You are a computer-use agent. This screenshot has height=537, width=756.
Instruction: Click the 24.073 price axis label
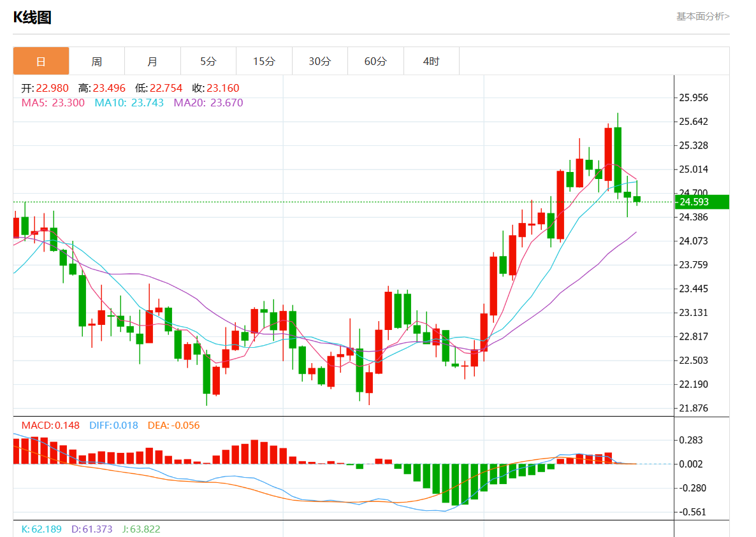[694, 241]
